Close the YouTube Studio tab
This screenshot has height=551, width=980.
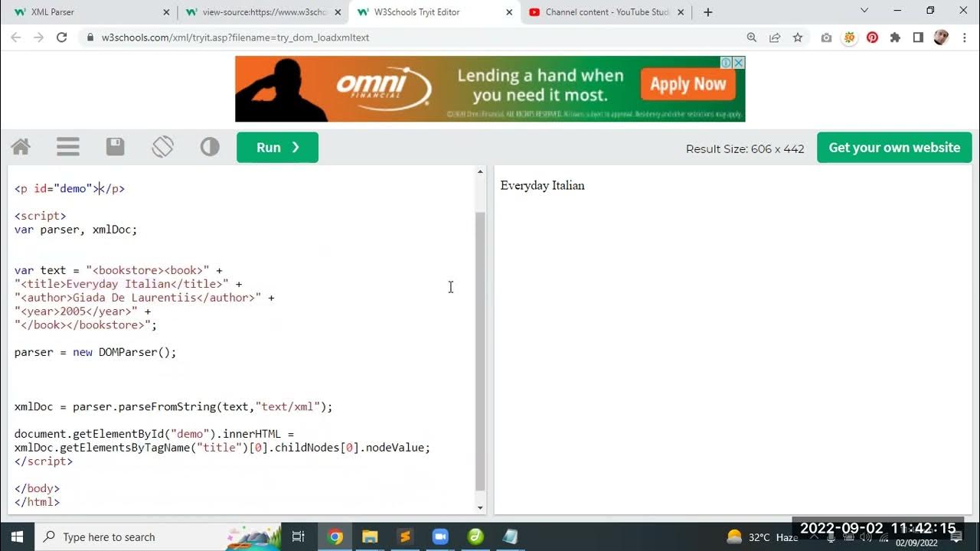click(x=681, y=12)
